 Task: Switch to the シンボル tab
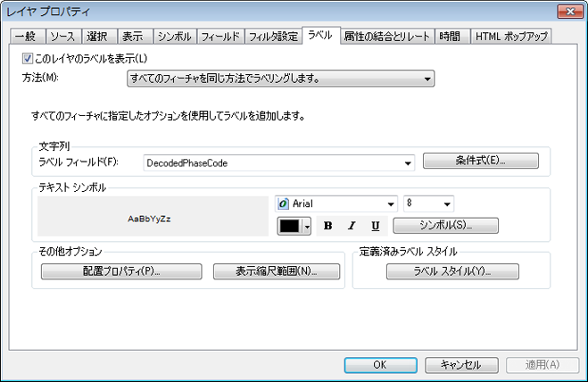pos(175,37)
